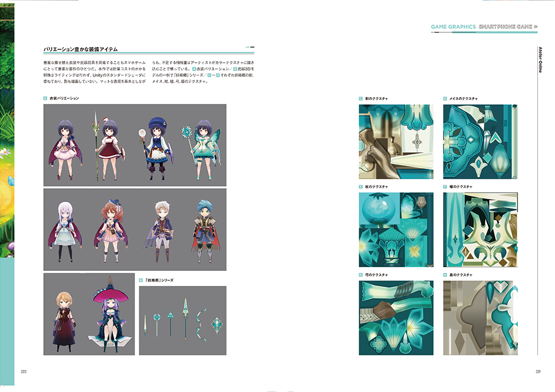
Task: Select the bow weapon model
Action: [x=200, y=326]
